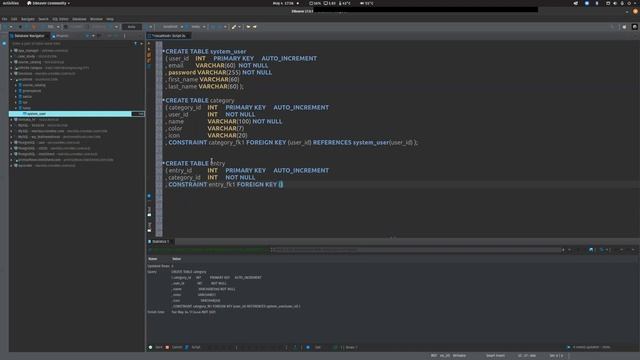Open the Activities overview

[x=11, y=3]
